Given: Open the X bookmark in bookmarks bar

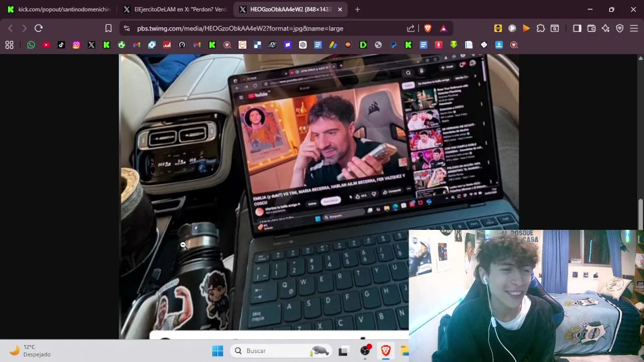Looking at the screenshot, I should [x=91, y=45].
